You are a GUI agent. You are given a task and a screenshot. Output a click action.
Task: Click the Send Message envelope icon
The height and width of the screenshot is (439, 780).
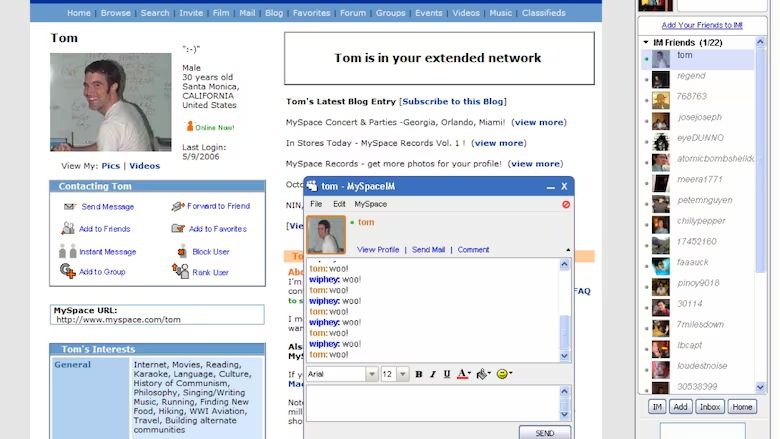click(x=70, y=206)
